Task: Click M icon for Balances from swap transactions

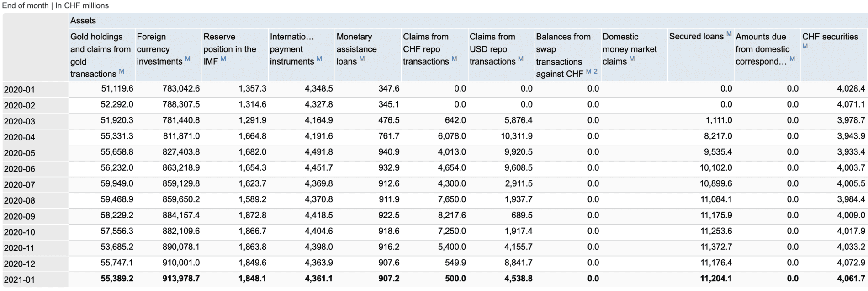Action: [x=589, y=71]
